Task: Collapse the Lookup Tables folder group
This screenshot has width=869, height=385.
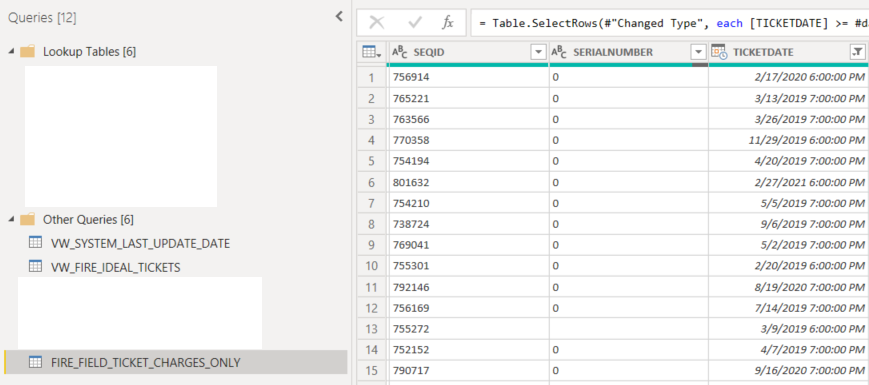Action: pyautogui.click(x=12, y=52)
